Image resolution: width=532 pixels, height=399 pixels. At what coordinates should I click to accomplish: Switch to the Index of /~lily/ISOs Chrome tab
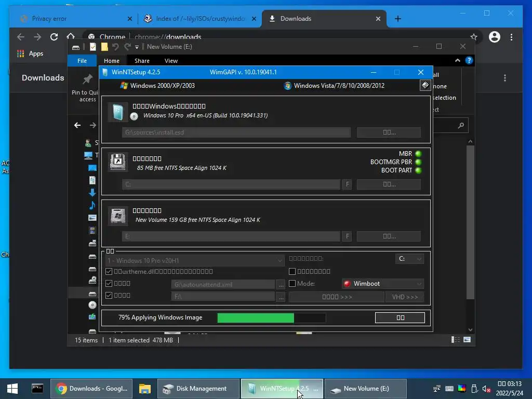point(200,19)
